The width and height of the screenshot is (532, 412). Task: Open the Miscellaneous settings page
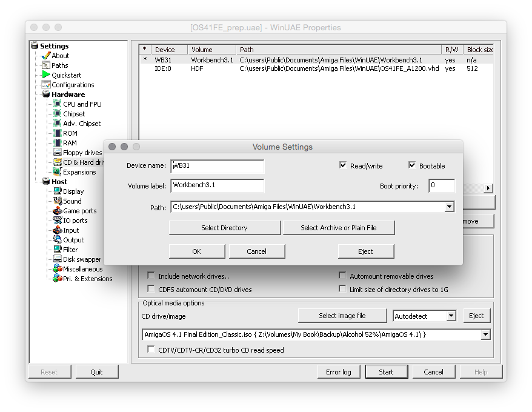coord(83,269)
